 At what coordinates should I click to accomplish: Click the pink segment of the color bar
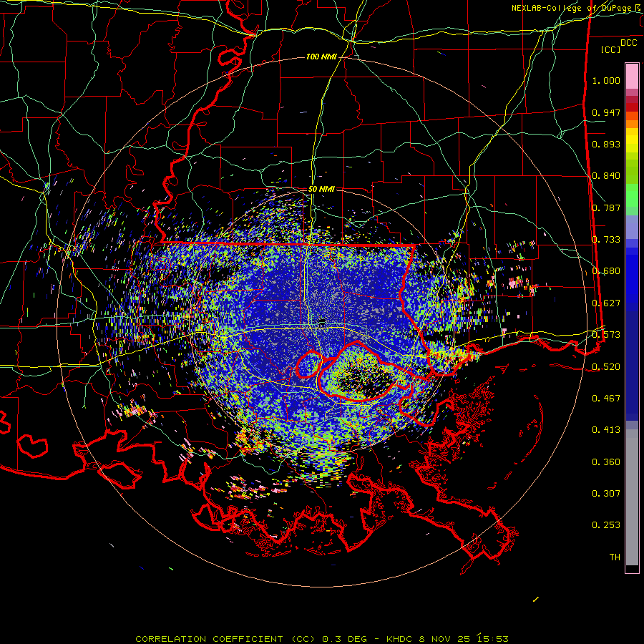point(632,77)
